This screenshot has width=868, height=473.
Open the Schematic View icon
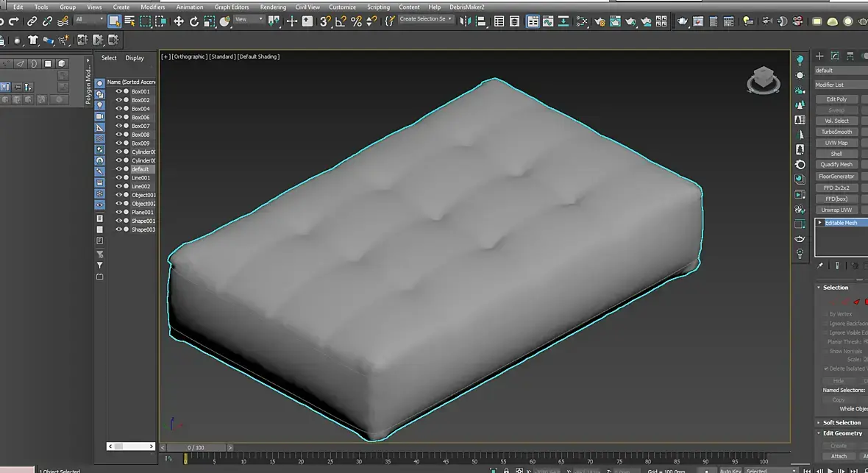pyautogui.click(x=582, y=21)
